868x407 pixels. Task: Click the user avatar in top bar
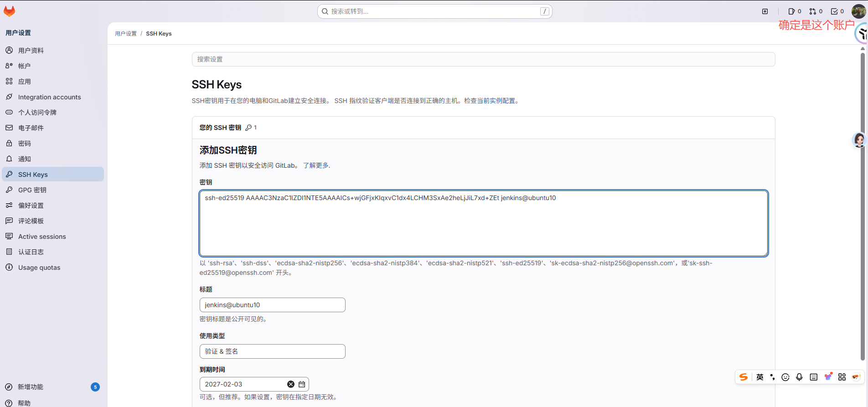tap(858, 11)
